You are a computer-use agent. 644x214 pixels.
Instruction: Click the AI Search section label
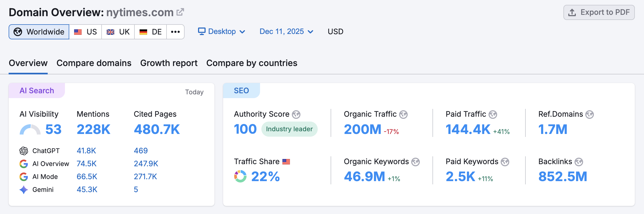click(x=37, y=91)
